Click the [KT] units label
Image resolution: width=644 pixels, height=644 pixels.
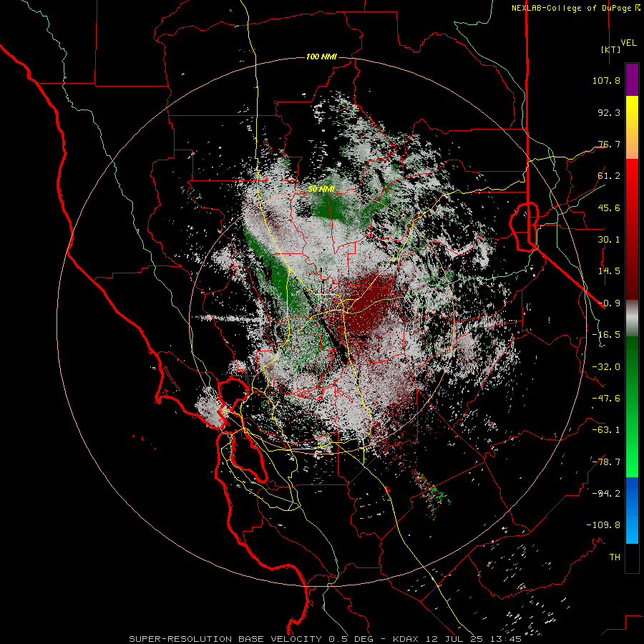[610, 49]
